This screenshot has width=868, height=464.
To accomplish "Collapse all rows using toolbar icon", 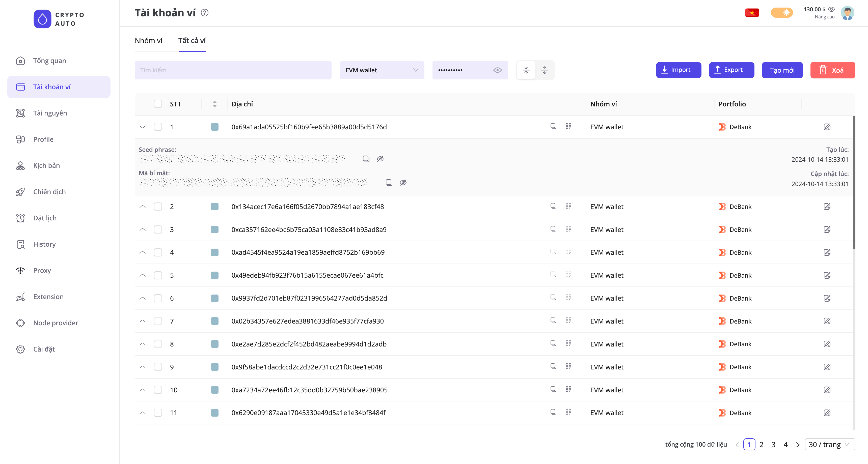I will coord(526,70).
